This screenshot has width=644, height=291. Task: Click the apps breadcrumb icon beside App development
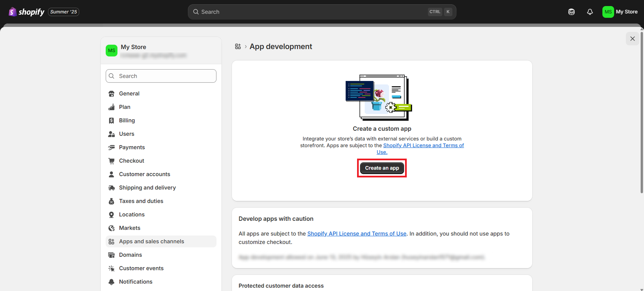pyautogui.click(x=238, y=46)
